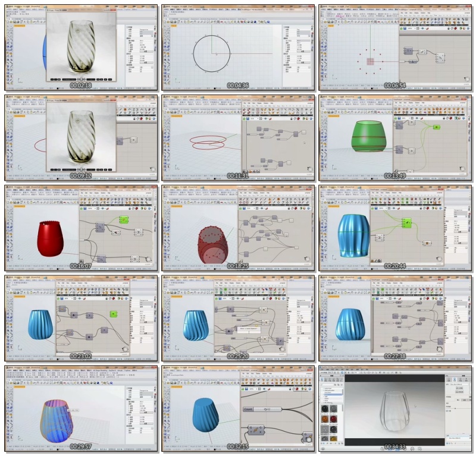Open the video frame stamped 00:27:38

point(395,318)
